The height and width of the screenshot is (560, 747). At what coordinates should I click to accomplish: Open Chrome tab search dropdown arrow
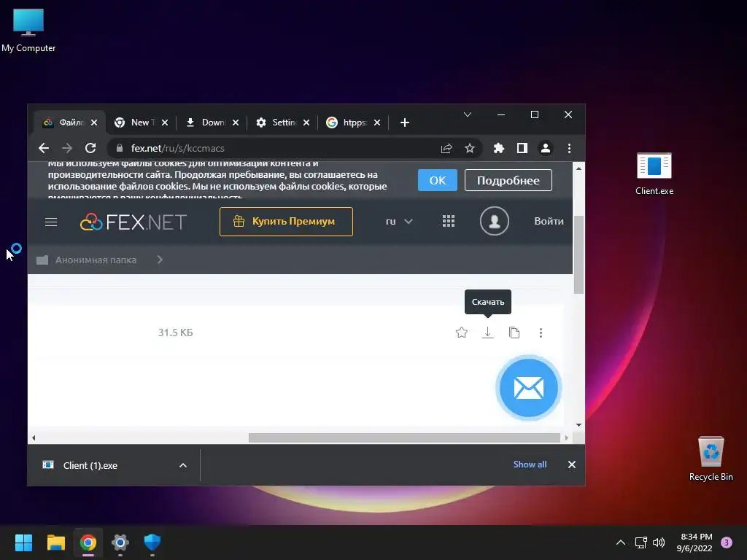(x=468, y=114)
